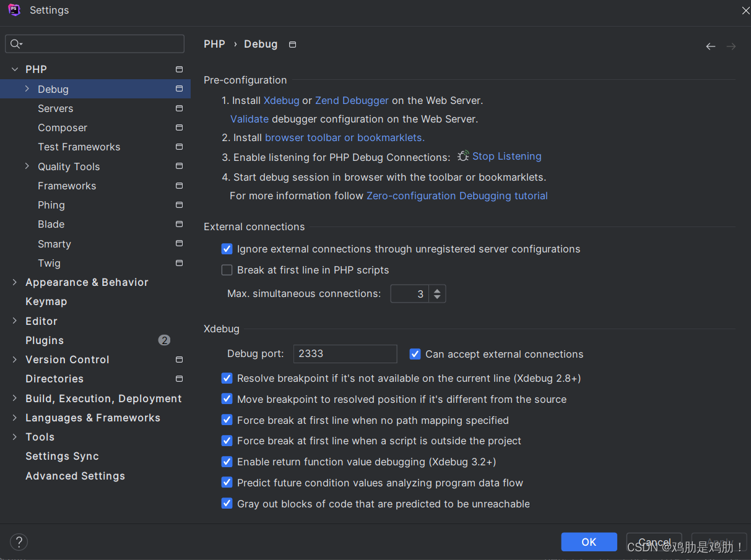Uncheck Ignore external connections through unregistered configurations
The height and width of the screenshot is (560, 751).
tap(227, 249)
